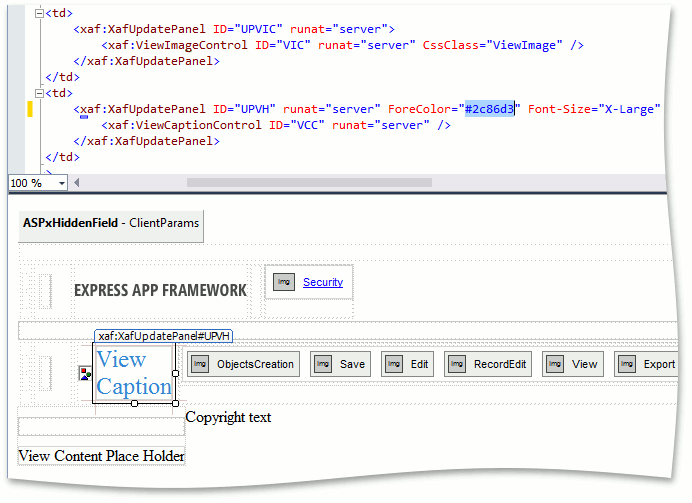The height and width of the screenshot is (503, 692).
Task: Click the ID="UPVIC" attribute in code
Action: pyautogui.click(x=248, y=29)
